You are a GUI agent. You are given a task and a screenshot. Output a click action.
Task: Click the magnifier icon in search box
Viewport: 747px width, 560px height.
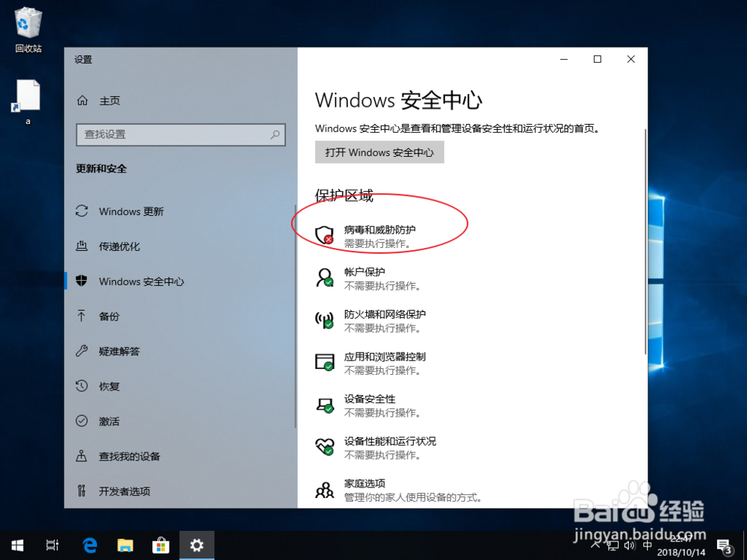[x=275, y=134]
